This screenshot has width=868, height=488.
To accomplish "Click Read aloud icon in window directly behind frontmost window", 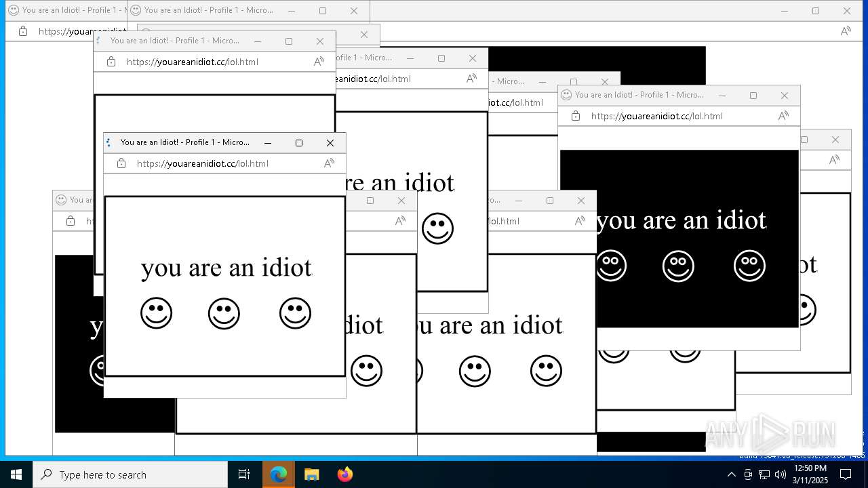I will click(319, 62).
